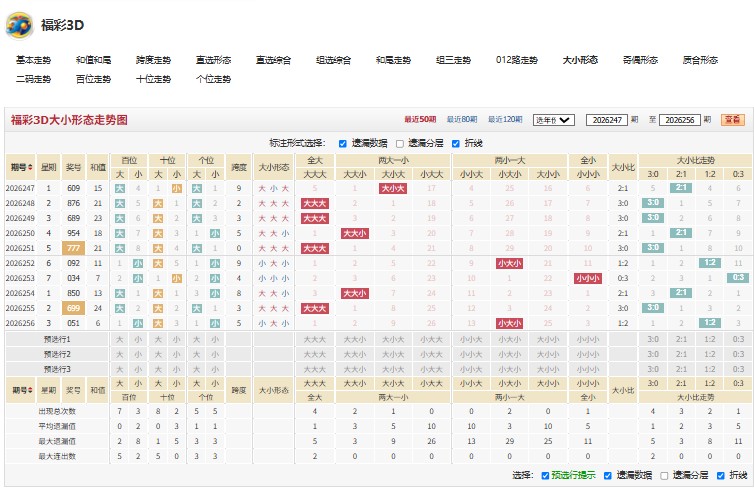The image size is (754, 488).
Task: Open the 直选形态 tab
Action: pos(214,60)
